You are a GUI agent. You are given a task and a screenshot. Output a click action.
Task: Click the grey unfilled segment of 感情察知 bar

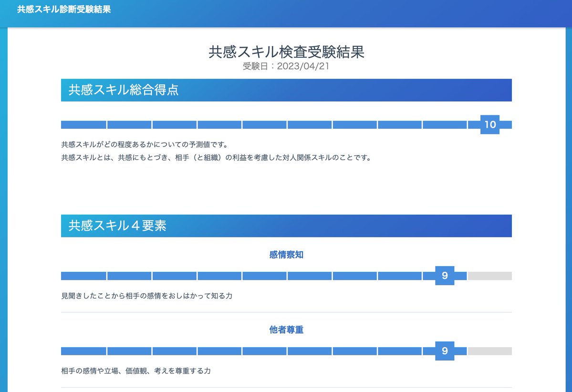(x=490, y=276)
